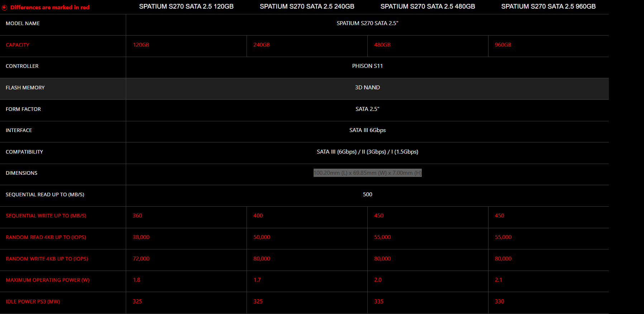
Task: Click the "Differences are marked in red" label
Action: coord(50,8)
